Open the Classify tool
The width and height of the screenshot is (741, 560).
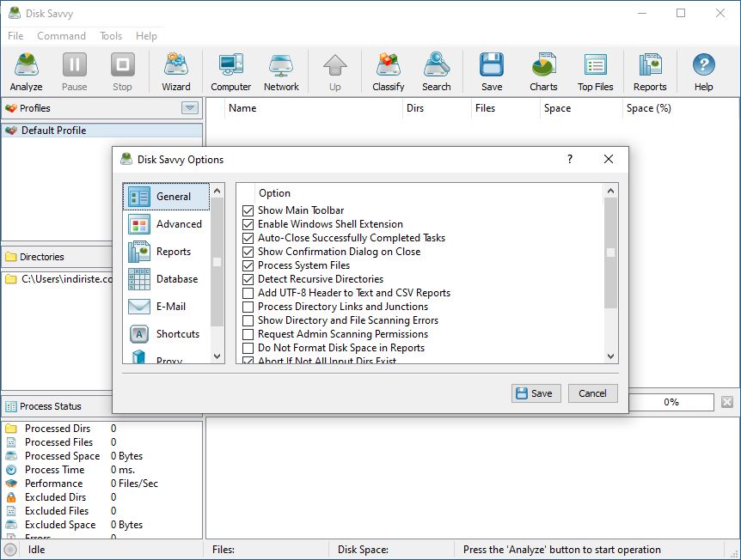(388, 72)
